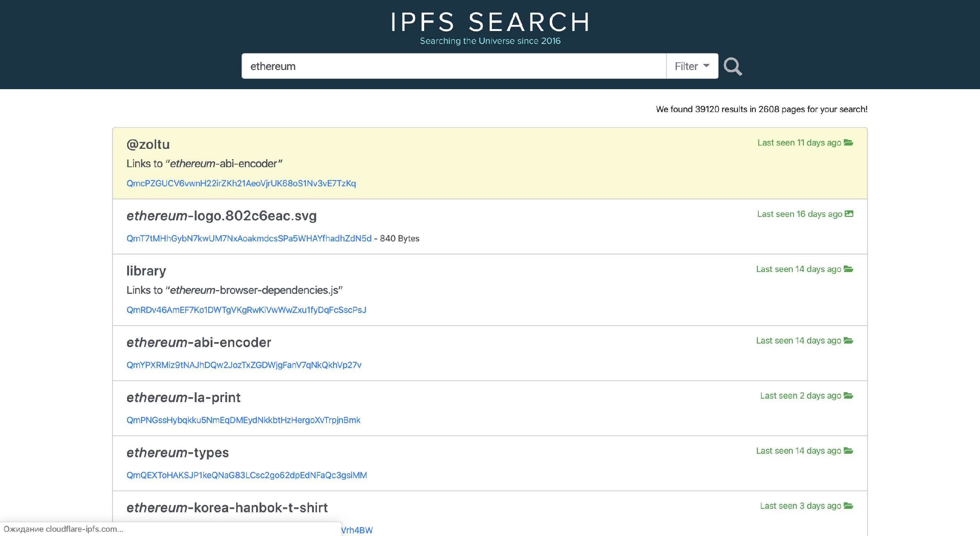Click 'Last seen 11 days ago' text

click(799, 143)
